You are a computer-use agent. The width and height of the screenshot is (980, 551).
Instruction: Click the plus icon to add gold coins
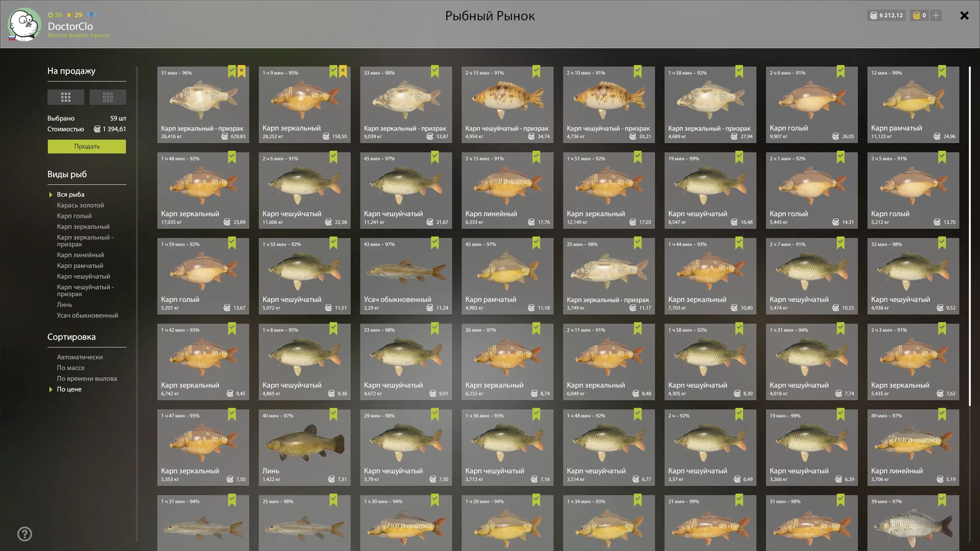(936, 15)
